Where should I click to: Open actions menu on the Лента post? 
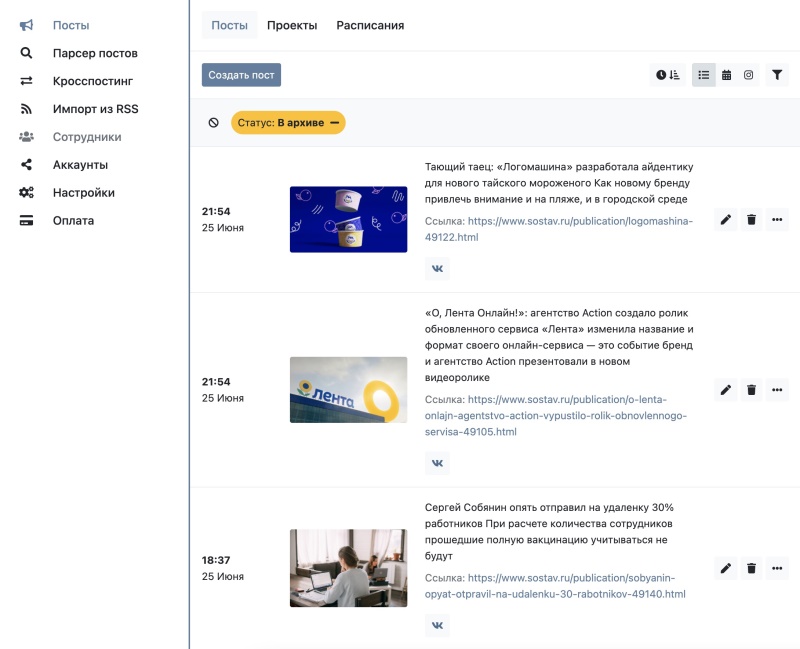777,390
